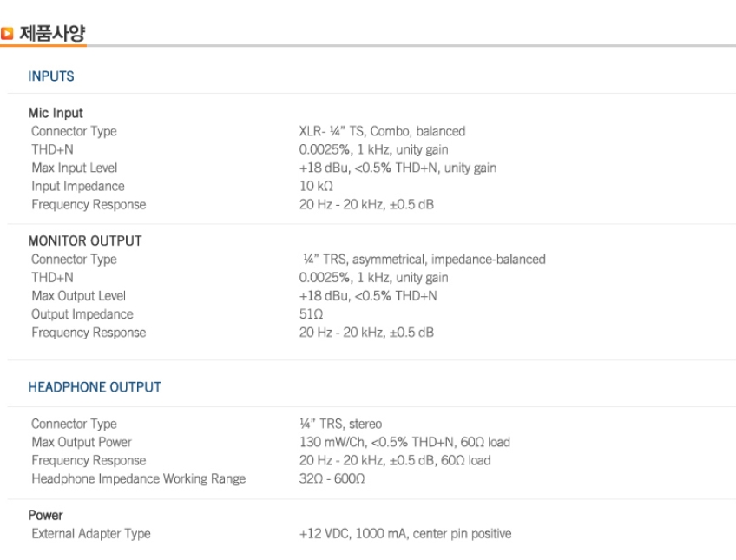The width and height of the screenshot is (736, 560).
Task: Click Headphone Impedance Working Range label
Action: (138, 478)
